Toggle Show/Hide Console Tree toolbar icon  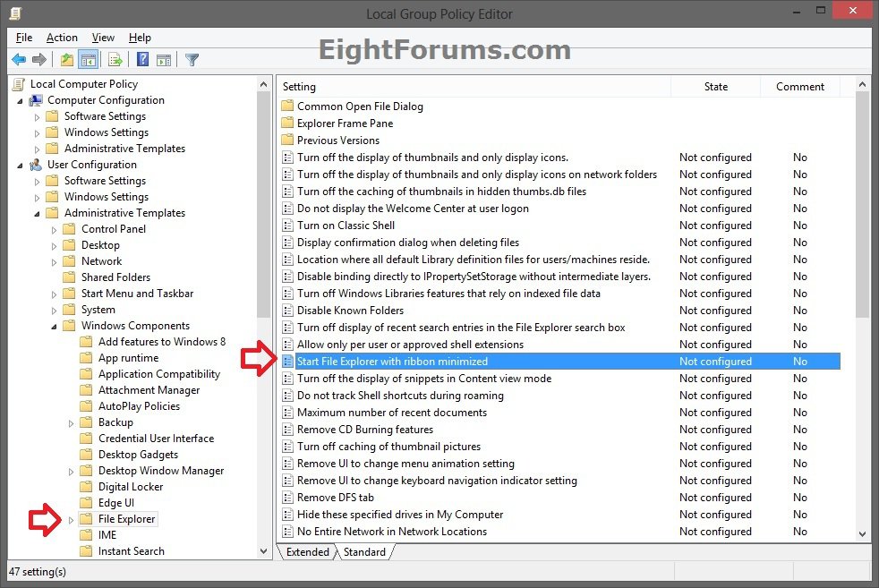click(88, 60)
